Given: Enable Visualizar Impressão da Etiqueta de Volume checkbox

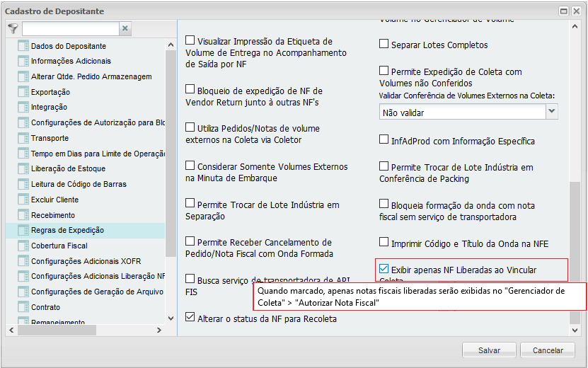Looking at the screenshot, I should coord(190,40).
